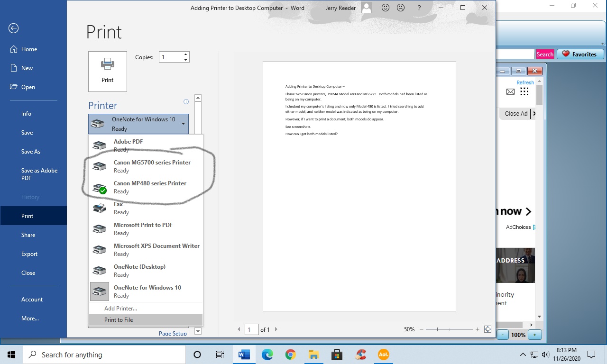Open Google Chrome from the taskbar

click(291, 355)
